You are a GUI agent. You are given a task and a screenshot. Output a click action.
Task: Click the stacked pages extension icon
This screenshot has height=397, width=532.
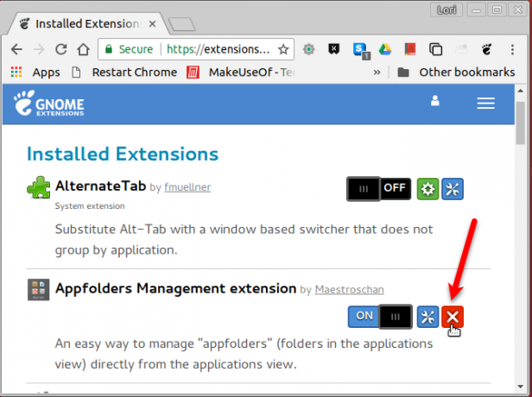(435, 49)
